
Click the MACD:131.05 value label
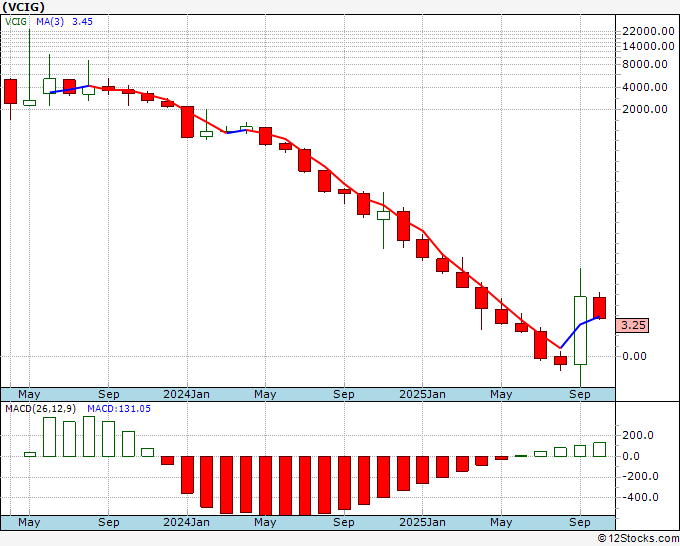pyautogui.click(x=119, y=409)
